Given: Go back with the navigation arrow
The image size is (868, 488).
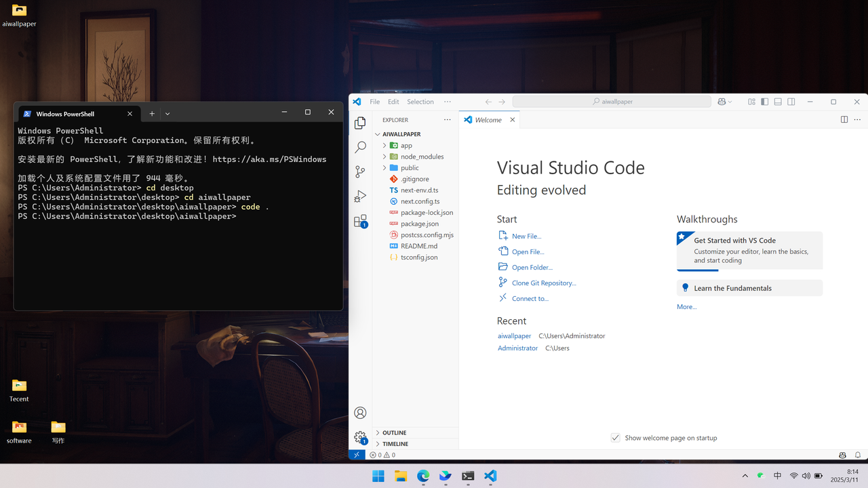Looking at the screenshot, I should pyautogui.click(x=488, y=102).
